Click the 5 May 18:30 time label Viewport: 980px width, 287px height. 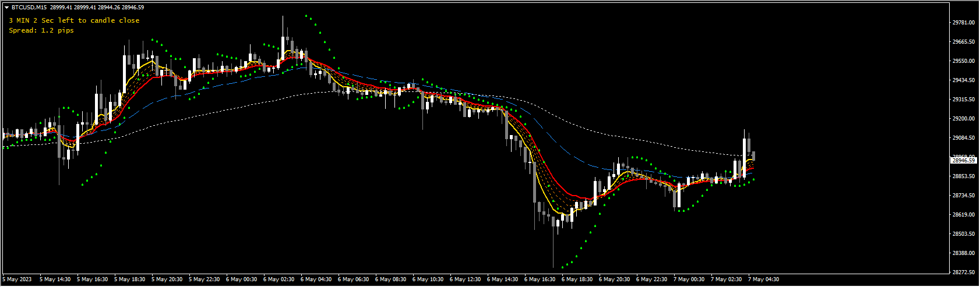[130, 279]
